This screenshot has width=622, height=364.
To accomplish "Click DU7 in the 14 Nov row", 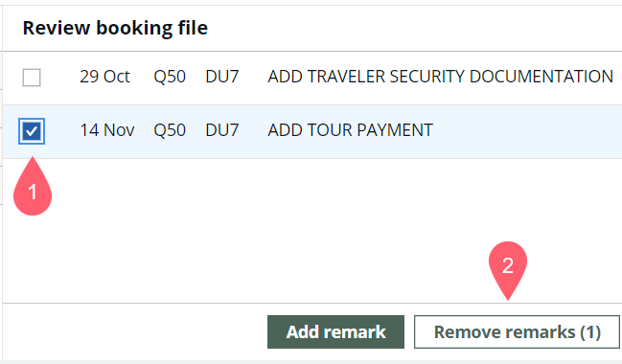I will click(x=222, y=130).
